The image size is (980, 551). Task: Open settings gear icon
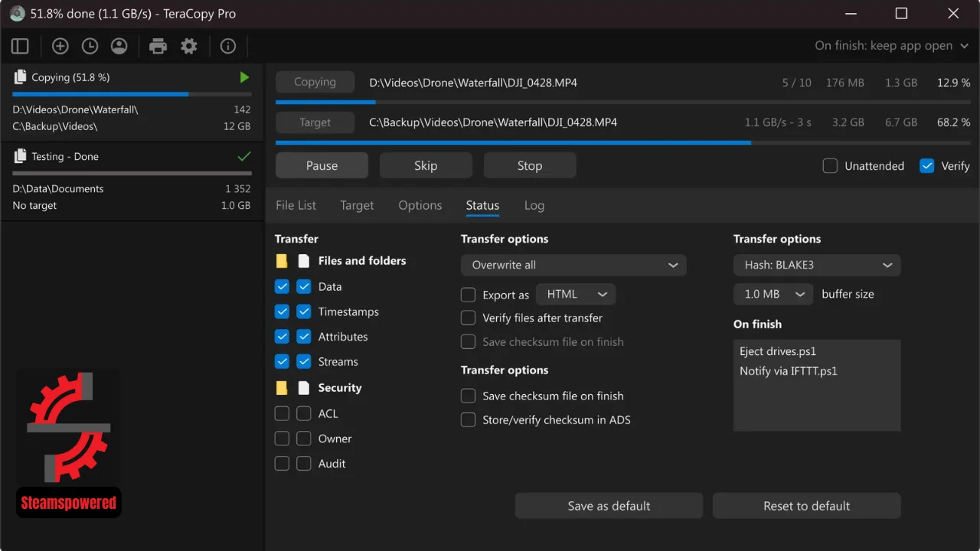click(188, 47)
